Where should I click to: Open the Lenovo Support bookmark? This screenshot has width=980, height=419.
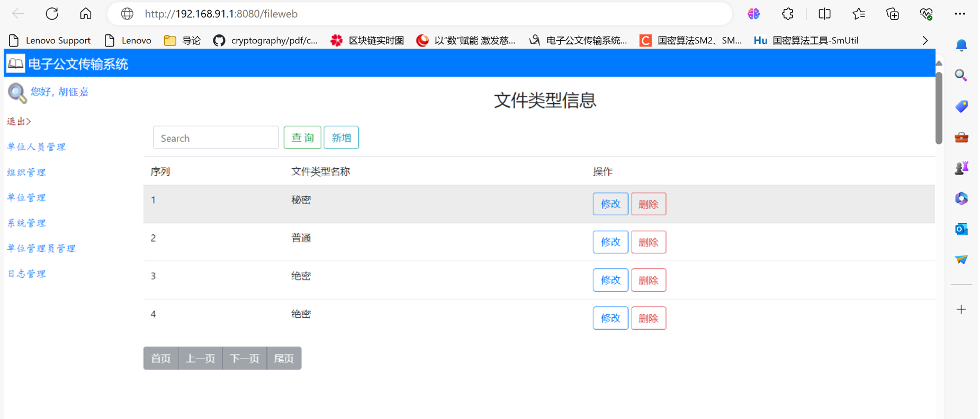50,40
